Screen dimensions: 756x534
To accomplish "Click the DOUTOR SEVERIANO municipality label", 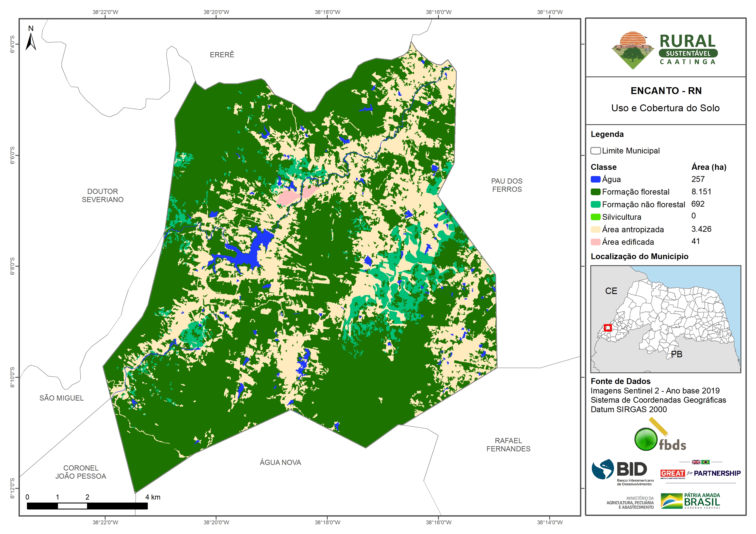I will [102, 195].
